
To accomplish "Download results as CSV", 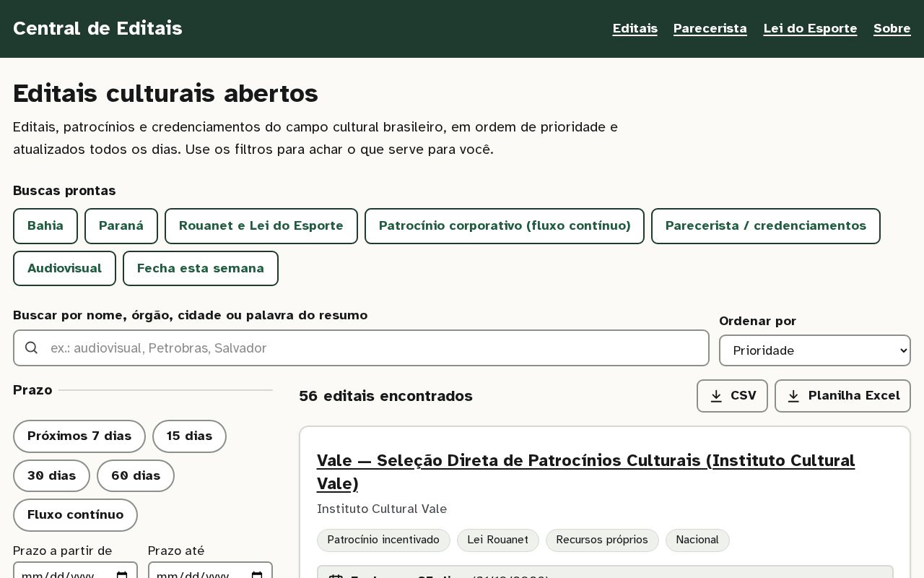I will (x=732, y=396).
